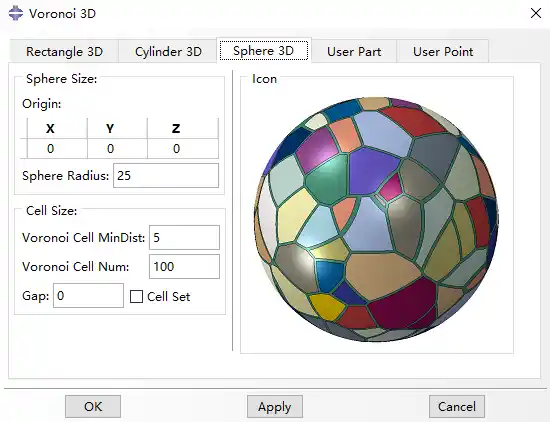
Task: Confirm with the OK button
Action: (93, 407)
